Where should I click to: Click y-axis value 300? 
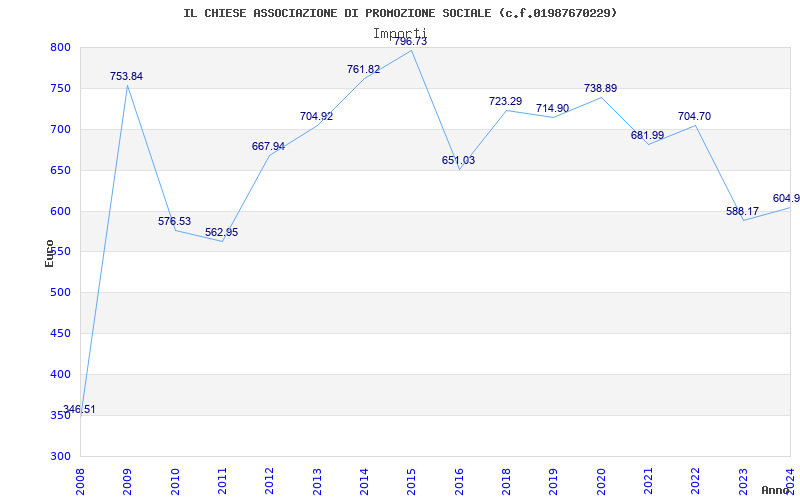click(60, 456)
